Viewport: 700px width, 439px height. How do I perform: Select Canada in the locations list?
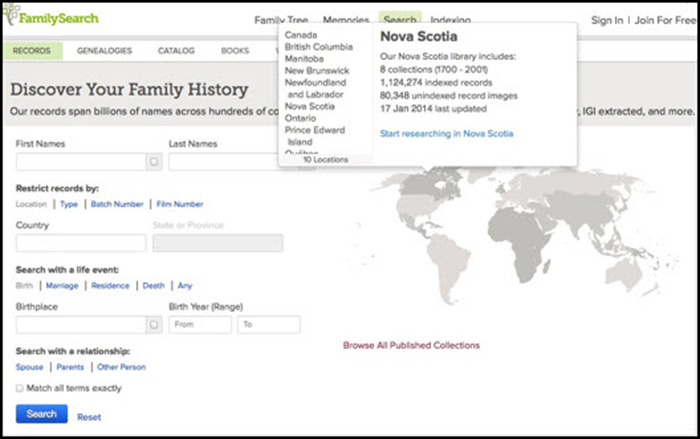[x=301, y=35]
